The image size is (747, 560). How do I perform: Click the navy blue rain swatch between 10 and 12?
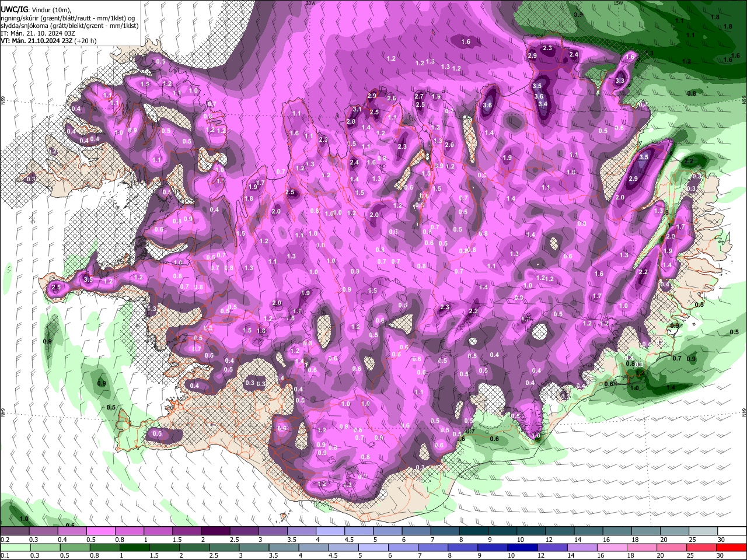tap(523, 547)
